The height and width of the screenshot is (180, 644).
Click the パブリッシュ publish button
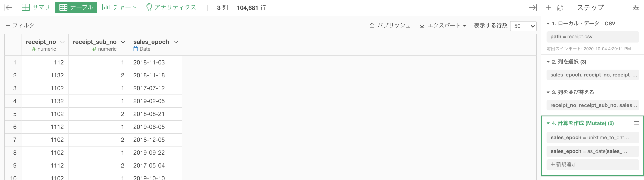390,26
